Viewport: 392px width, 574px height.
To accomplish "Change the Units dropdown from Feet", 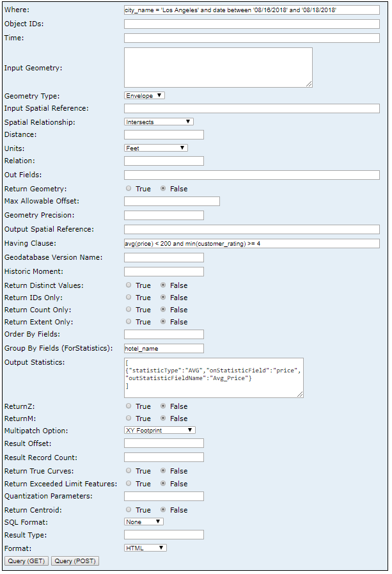I will pyautogui.click(x=157, y=147).
